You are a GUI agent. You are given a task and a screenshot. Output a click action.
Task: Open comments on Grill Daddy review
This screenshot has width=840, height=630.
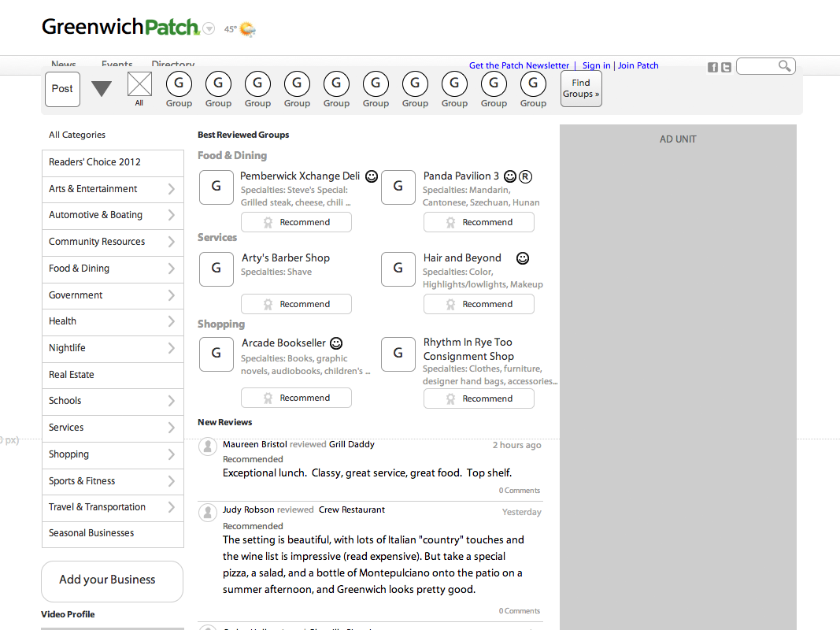(x=519, y=490)
